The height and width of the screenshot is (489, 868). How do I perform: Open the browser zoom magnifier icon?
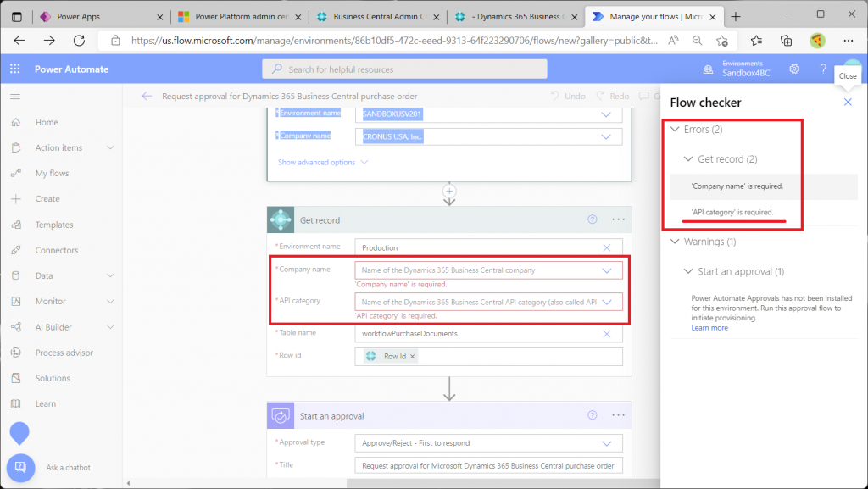(x=698, y=41)
